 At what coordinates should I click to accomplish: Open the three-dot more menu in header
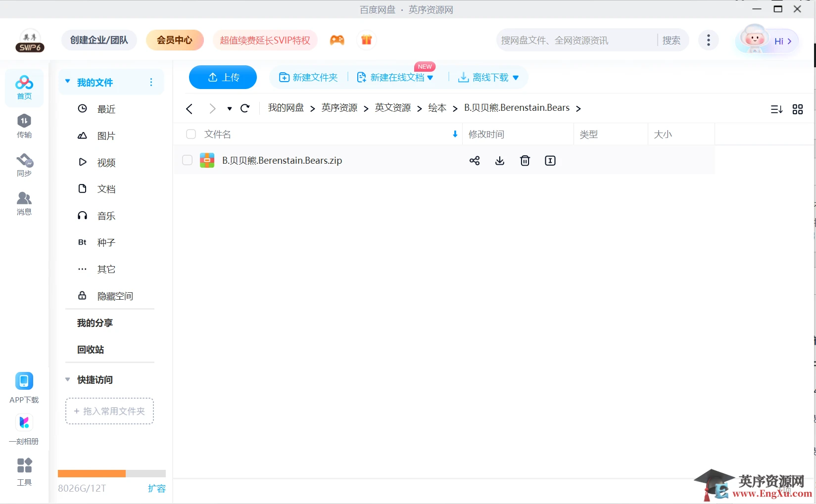tap(709, 40)
